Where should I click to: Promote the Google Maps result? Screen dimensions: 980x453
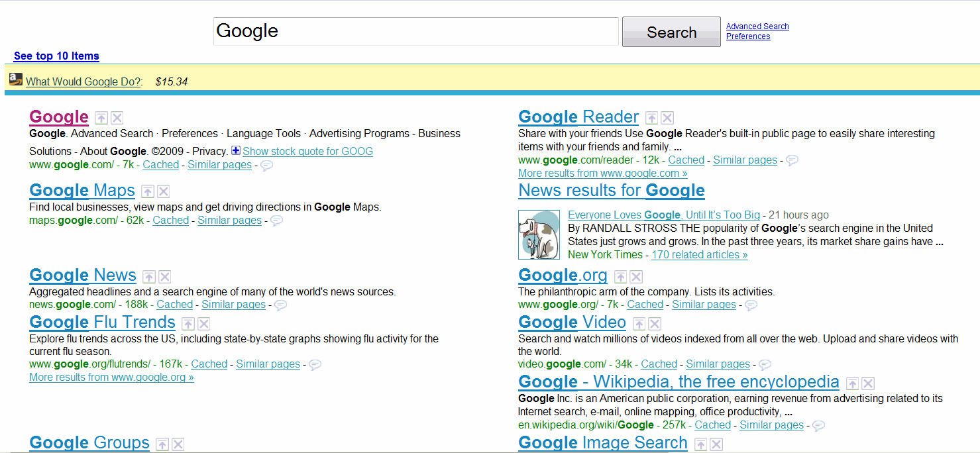pyautogui.click(x=148, y=191)
